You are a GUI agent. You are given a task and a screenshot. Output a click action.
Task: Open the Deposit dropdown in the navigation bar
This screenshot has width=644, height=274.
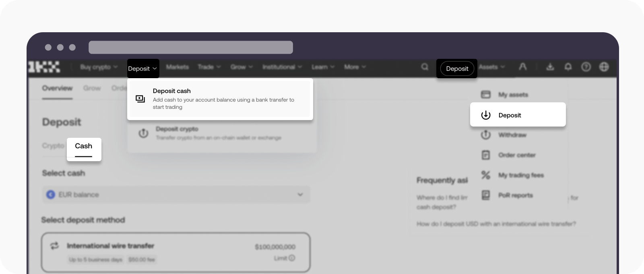pyautogui.click(x=142, y=68)
